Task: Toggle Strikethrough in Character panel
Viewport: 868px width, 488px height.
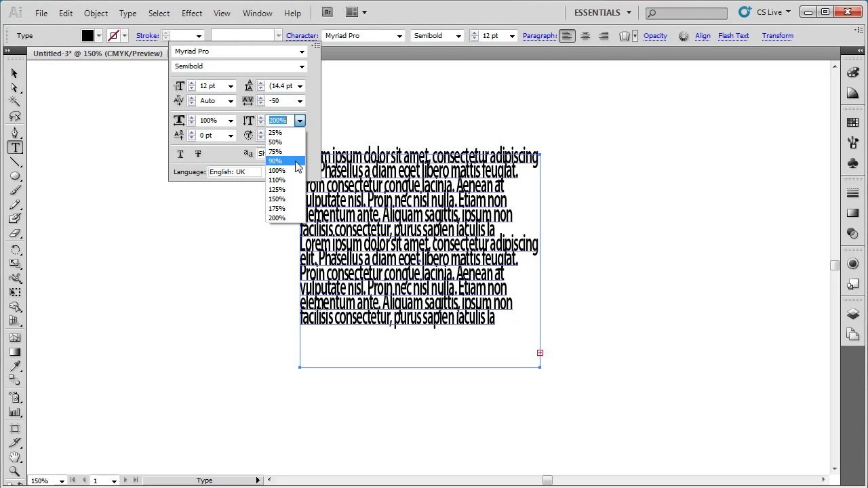Action: [x=198, y=155]
